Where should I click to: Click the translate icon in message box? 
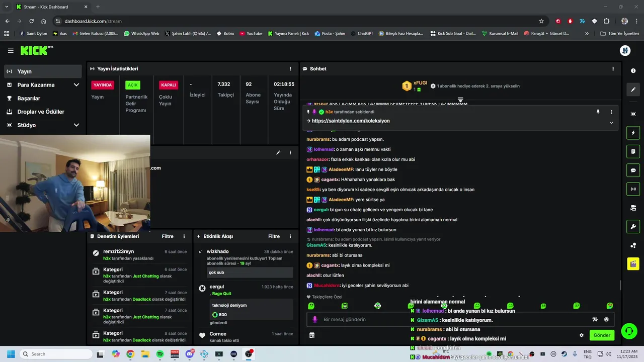tap(595, 319)
